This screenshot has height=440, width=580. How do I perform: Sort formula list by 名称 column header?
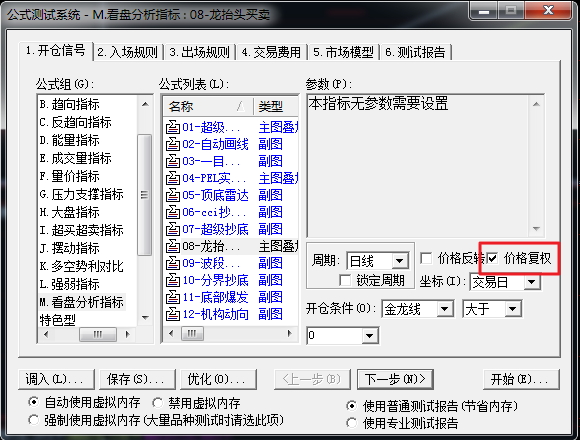click(x=208, y=106)
